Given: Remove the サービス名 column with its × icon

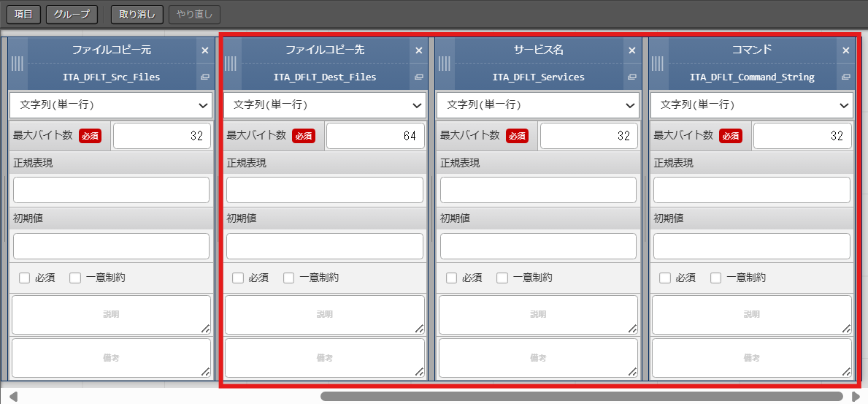Looking at the screenshot, I should coord(632,50).
